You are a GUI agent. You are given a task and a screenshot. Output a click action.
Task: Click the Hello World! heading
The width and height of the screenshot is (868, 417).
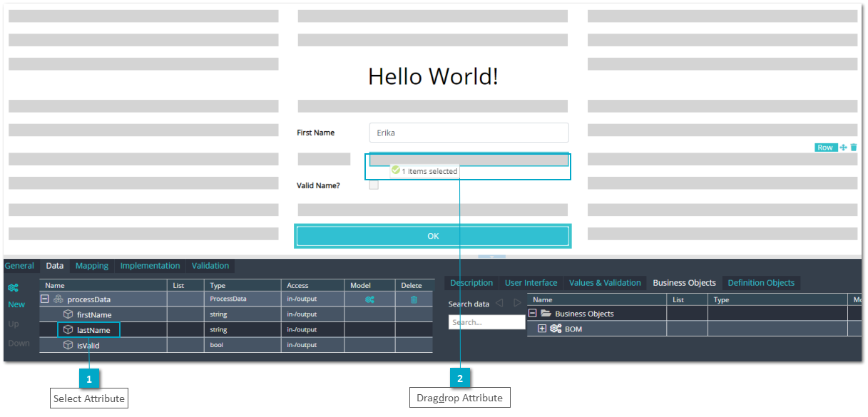coord(433,76)
